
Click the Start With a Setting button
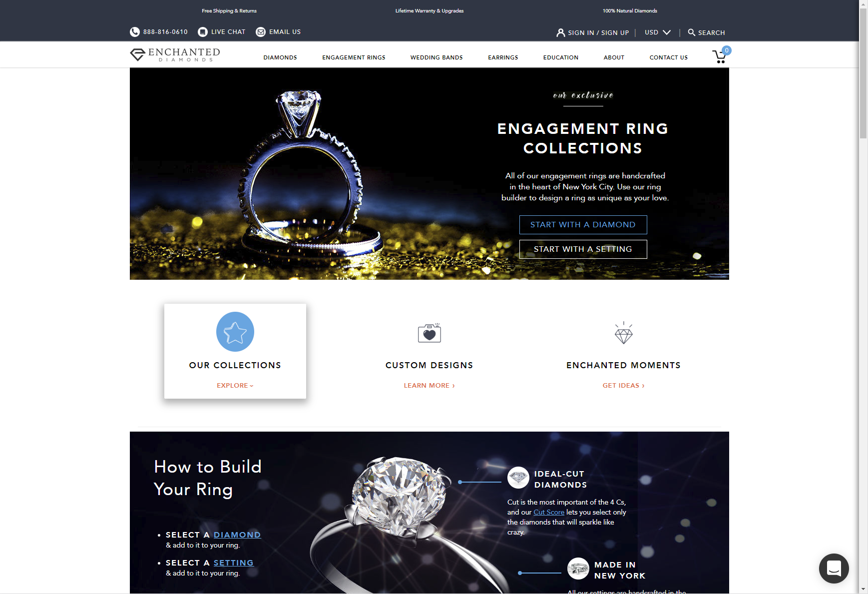583,249
